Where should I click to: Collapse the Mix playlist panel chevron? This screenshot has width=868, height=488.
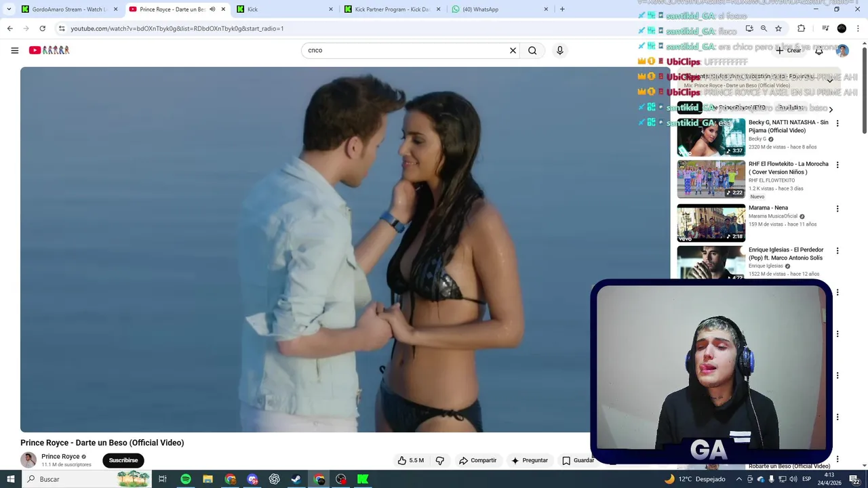click(x=829, y=81)
